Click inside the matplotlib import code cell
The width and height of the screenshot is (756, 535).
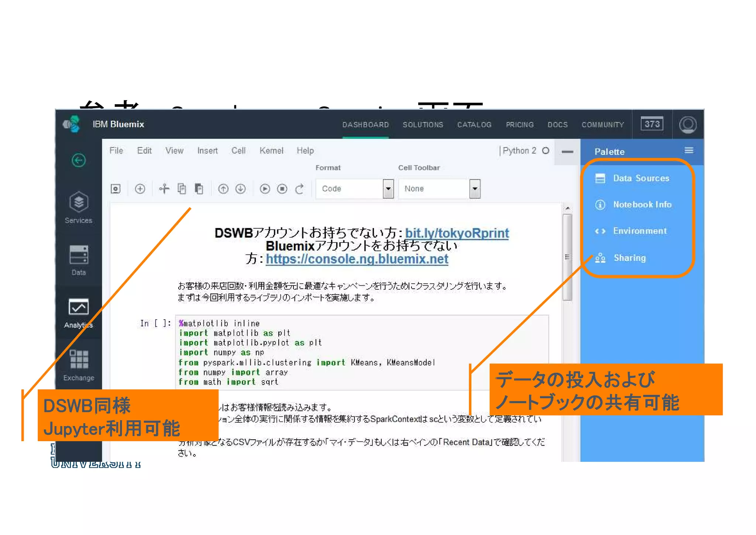362,352
